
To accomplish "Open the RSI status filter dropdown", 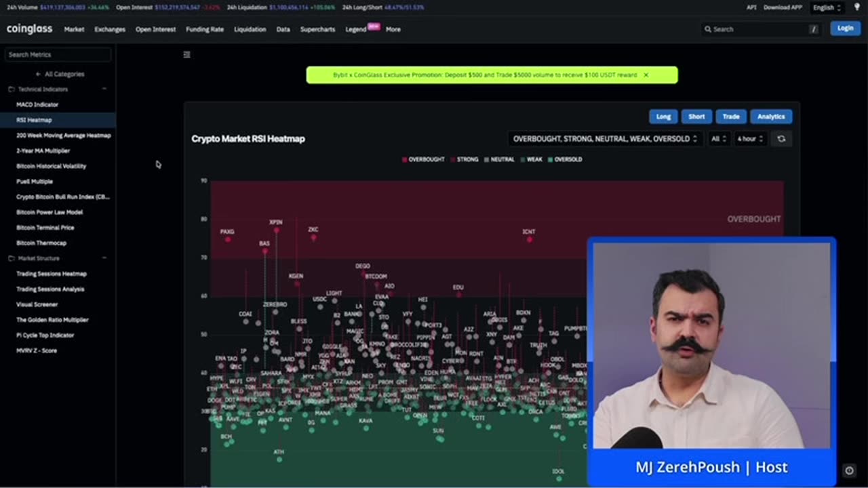I will coord(605,139).
